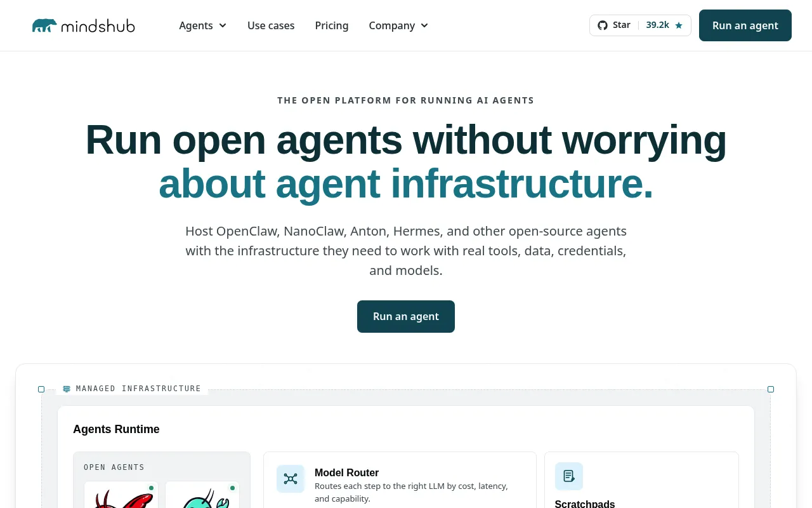Click the mindshub wordmark text
This screenshot has width=812, height=508.
[x=98, y=25]
